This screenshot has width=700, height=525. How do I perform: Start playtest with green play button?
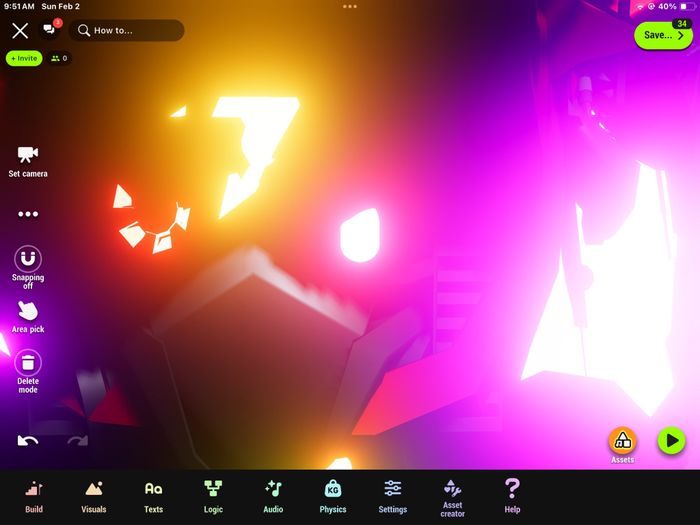[x=671, y=441]
